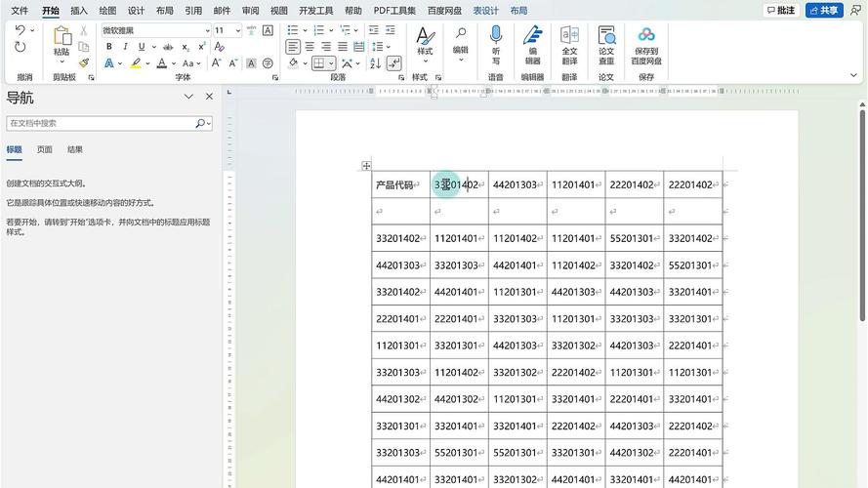Click the Sort A-Z icon
868x488 pixels.
click(375, 63)
